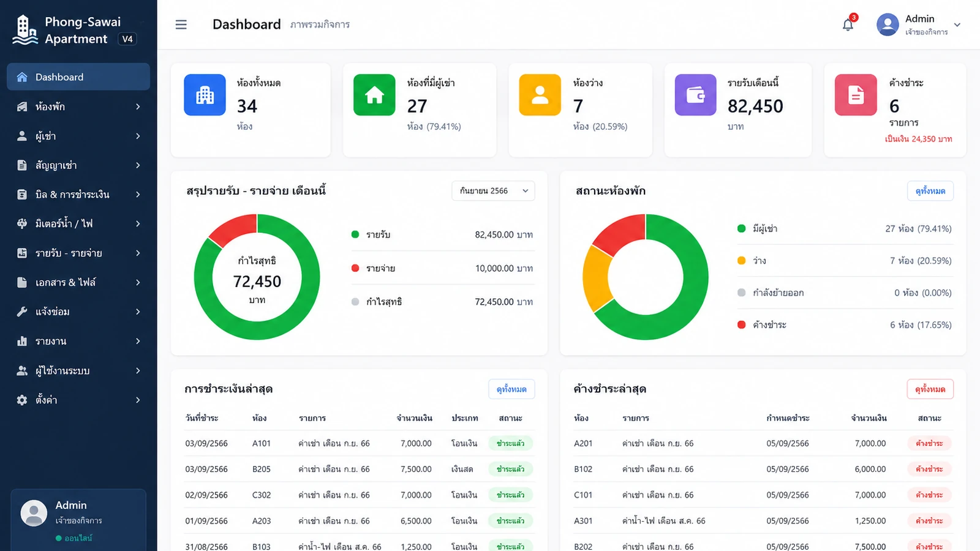Click the sidebar Admin profile card
The height and width of the screenshot is (551, 980).
click(x=78, y=520)
